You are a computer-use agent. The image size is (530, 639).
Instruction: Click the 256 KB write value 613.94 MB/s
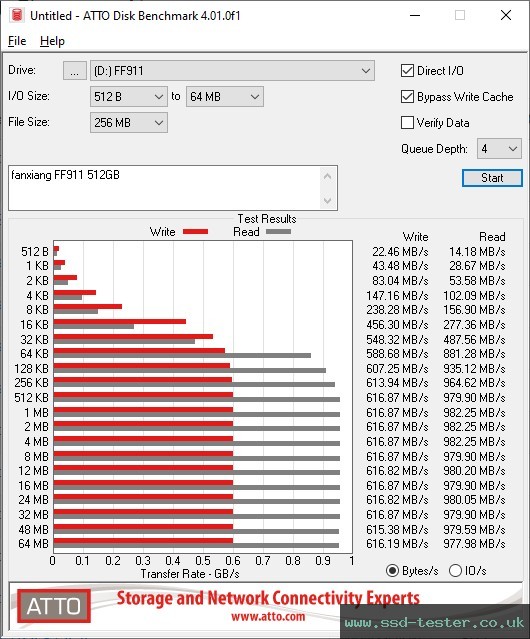[397, 383]
